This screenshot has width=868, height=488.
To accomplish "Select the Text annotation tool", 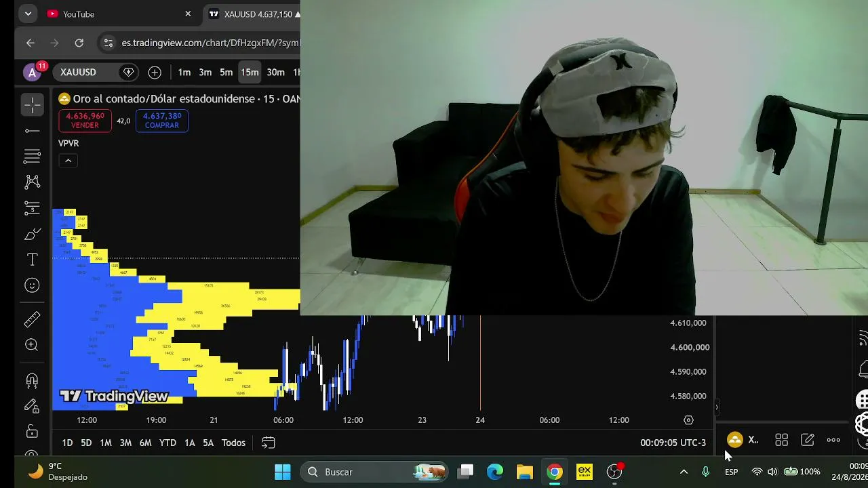I will click(x=32, y=260).
